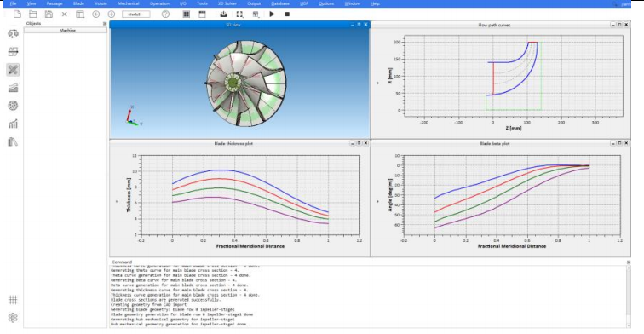This screenshot has width=644, height=334.
Task: Click the four-pane grid layout icon
Action: [x=187, y=14]
